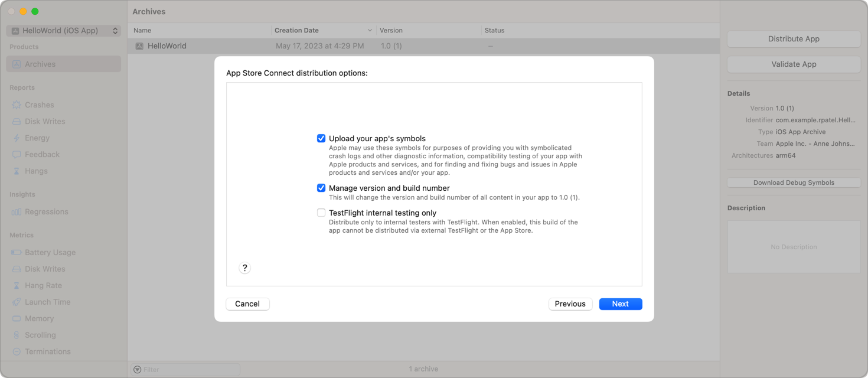This screenshot has width=868, height=378.
Task: Click the Disk Writes icon under Metrics
Action: point(17,269)
